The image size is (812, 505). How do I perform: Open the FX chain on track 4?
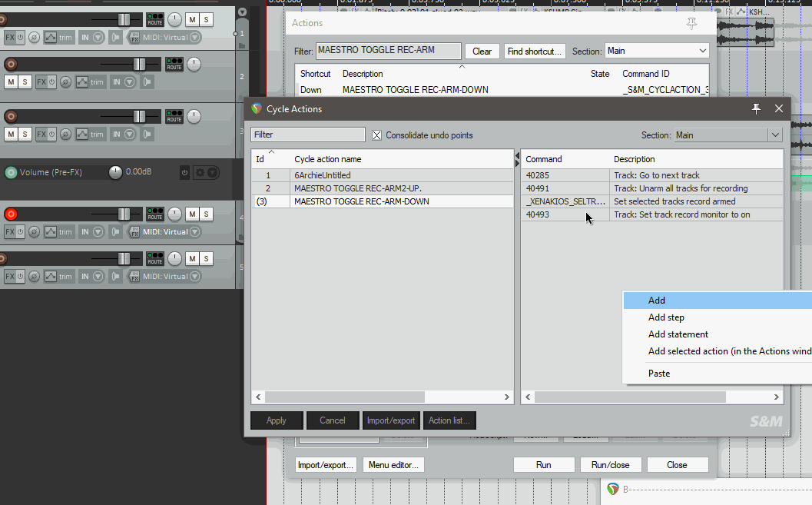(x=10, y=231)
